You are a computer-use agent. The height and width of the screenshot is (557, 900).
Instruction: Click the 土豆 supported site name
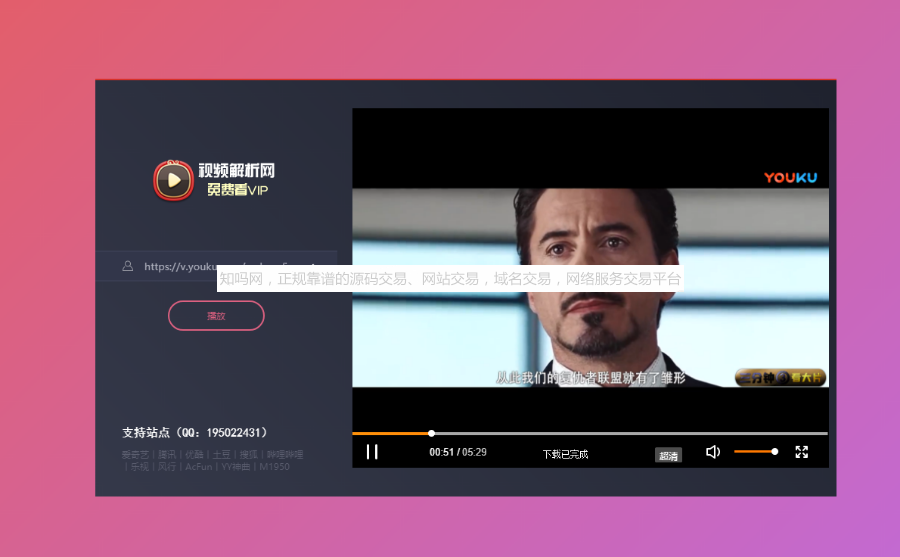222,455
